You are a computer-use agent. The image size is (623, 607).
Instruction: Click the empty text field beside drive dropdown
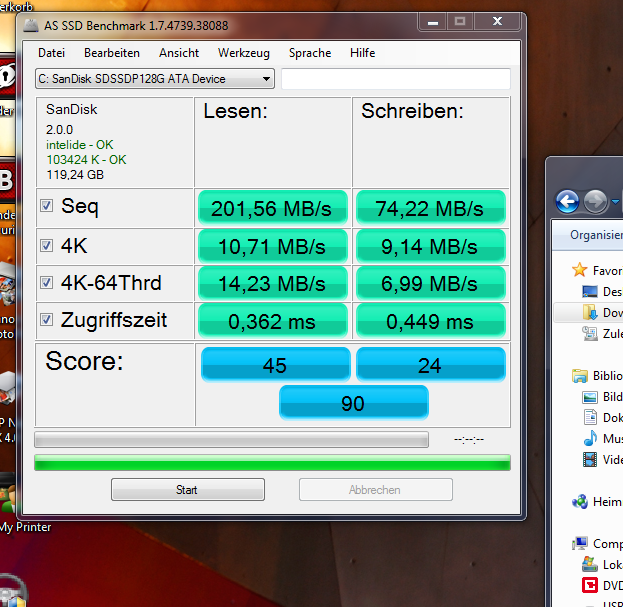click(x=396, y=79)
